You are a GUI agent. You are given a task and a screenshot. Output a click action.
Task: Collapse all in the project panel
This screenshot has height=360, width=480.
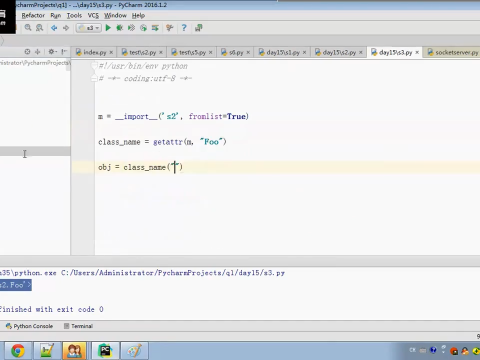[37, 52]
